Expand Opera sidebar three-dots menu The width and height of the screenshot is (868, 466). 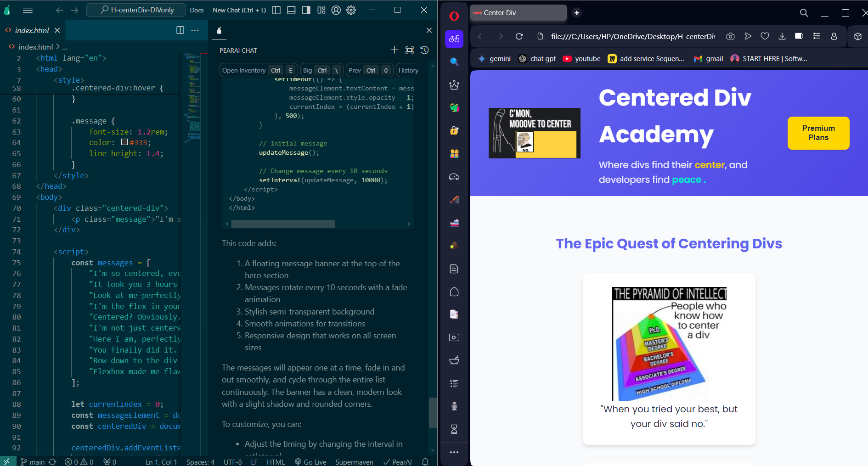454,452
